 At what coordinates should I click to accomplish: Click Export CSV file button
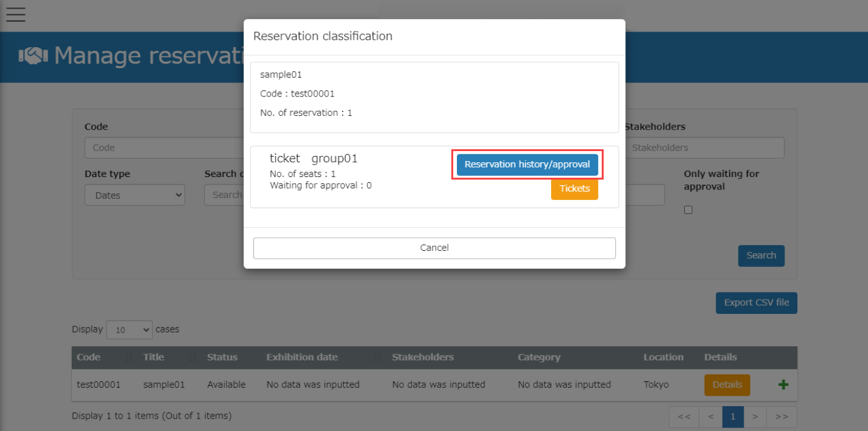coord(756,303)
